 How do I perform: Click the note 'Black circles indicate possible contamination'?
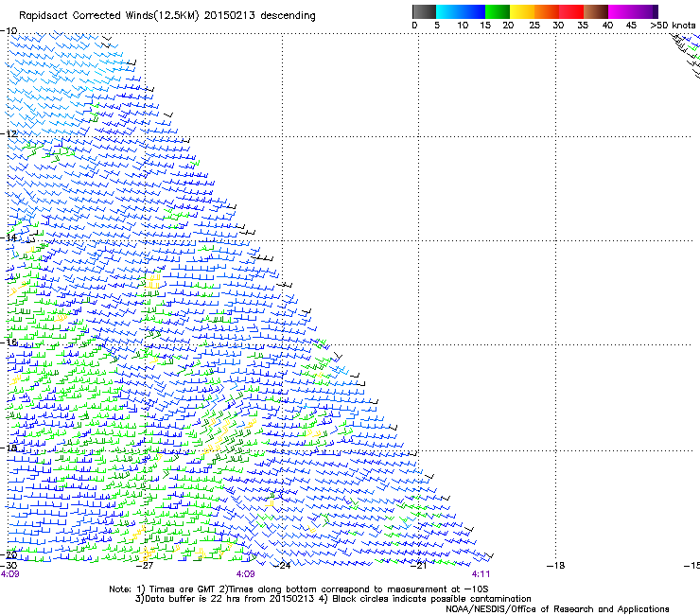tap(431, 599)
